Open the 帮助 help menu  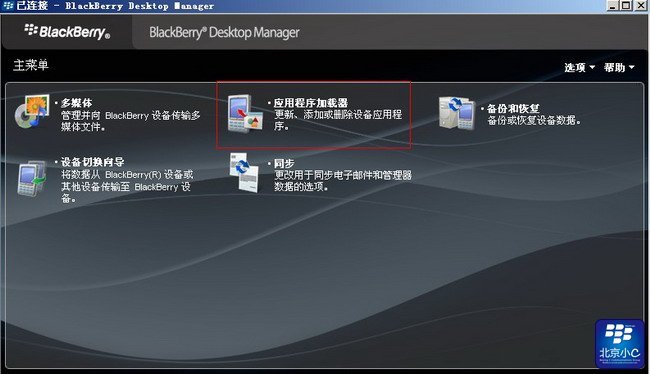[619, 68]
